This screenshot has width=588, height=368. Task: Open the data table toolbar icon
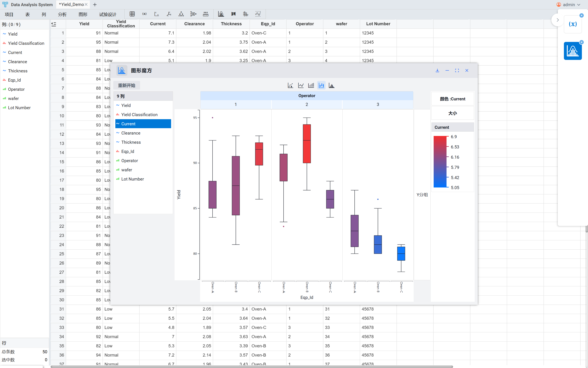tap(132, 14)
